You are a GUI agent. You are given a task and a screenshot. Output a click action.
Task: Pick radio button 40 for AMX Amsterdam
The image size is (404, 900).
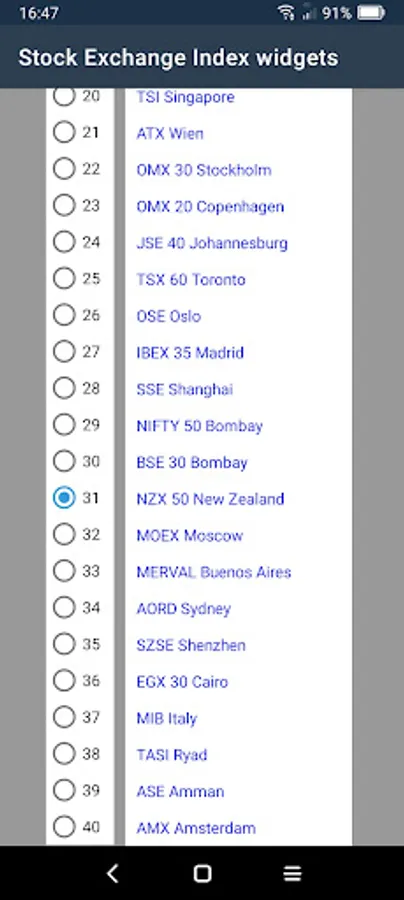[64, 827]
